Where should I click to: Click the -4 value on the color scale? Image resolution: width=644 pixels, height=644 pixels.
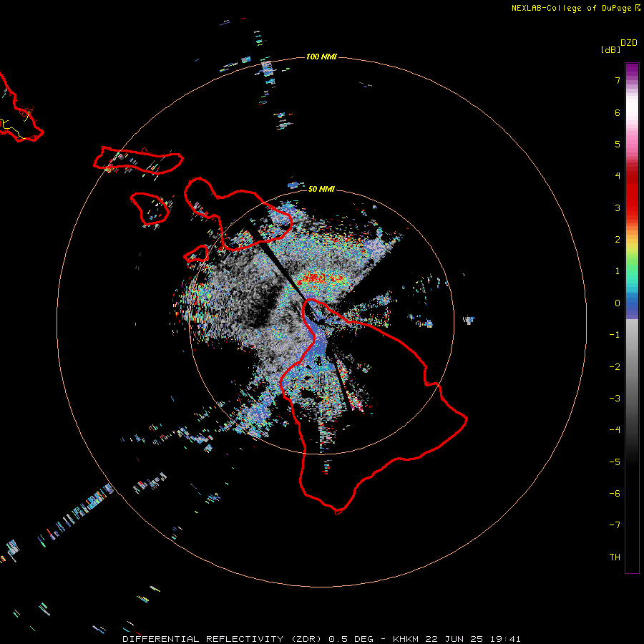click(x=615, y=430)
